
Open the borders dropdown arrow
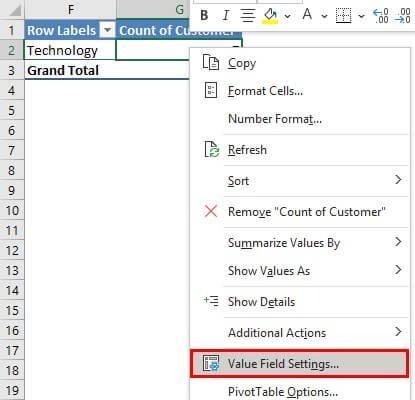[x=361, y=16]
